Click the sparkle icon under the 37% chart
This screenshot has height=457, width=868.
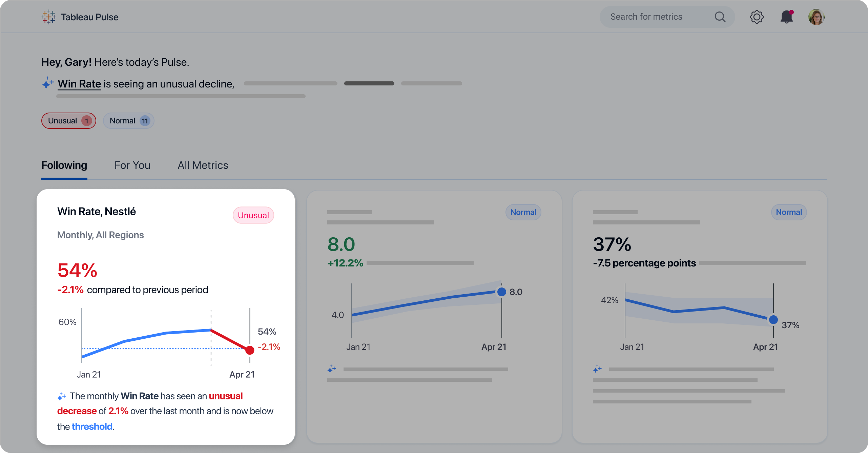597,369
